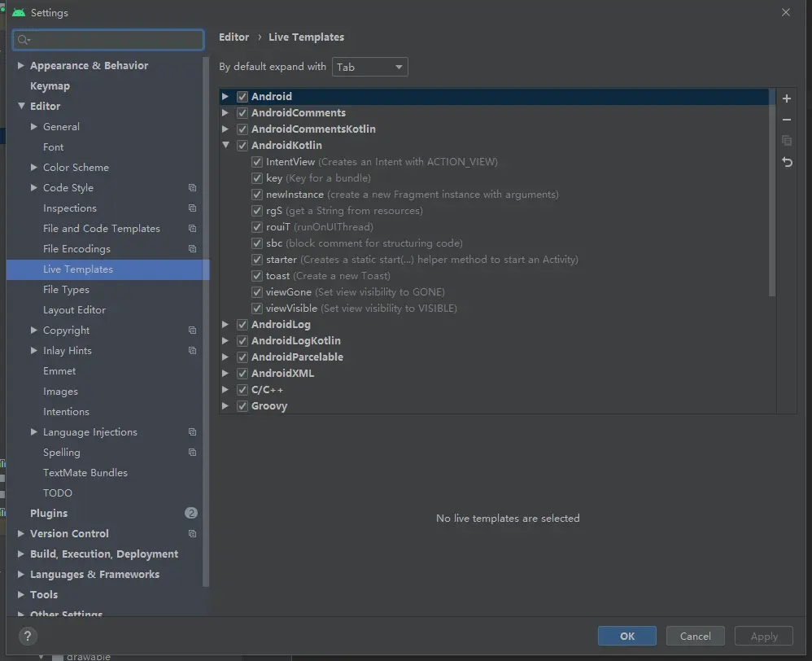Screen dimensions: 812x661
Task: Select the starter template row
Action: (x=421, y=260)
